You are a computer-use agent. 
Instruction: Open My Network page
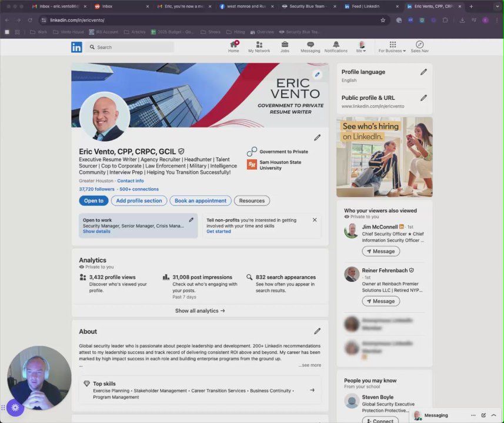(x=259, y=46)
